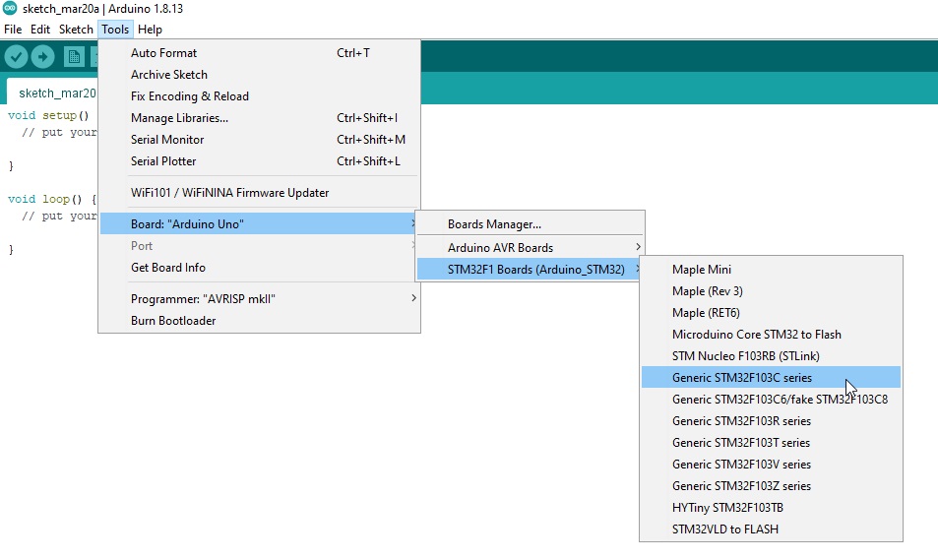Click the Verify checkmark toolbar icon
Viewport: 938px width, 560px height.
[16, 57]
